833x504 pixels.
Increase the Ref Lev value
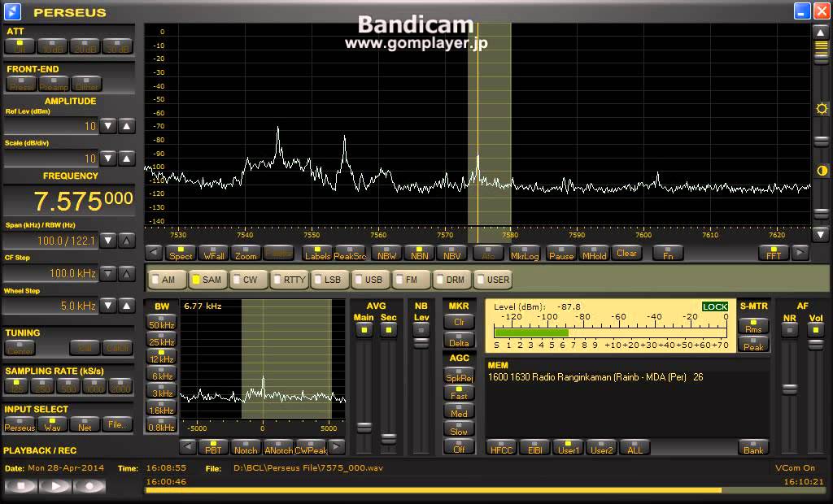pyautogui.click(x=126, y=126)
